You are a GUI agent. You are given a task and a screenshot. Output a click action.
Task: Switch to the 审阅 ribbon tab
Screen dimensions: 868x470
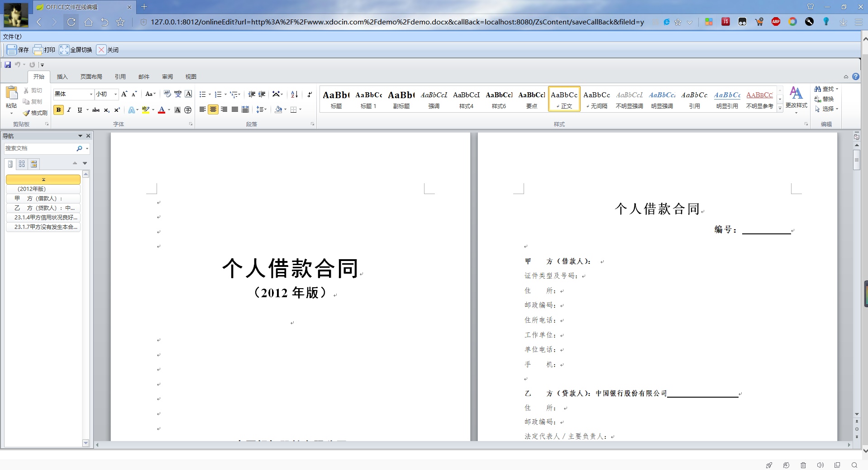(167, 76)
